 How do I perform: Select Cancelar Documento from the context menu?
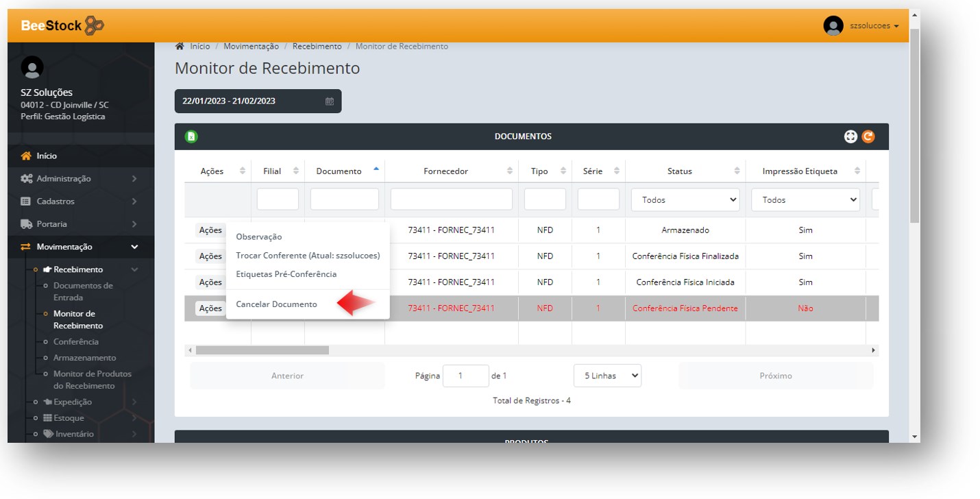[x=276, y=304]
